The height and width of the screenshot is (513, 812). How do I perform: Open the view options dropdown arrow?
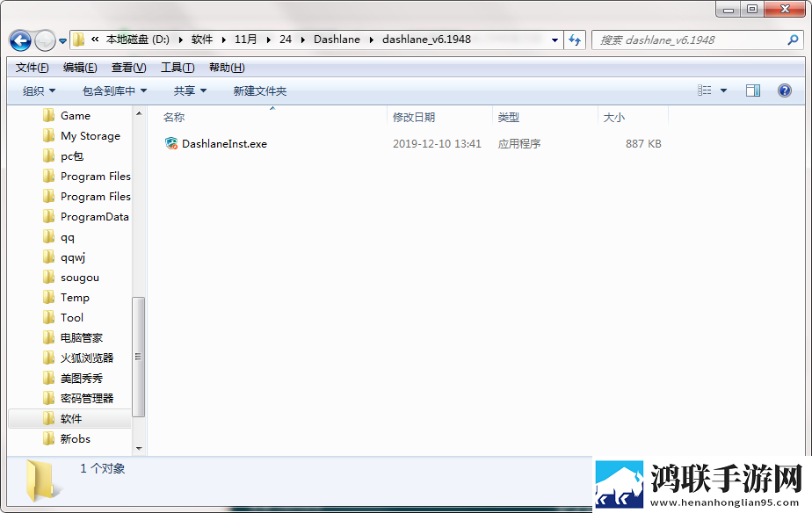click(x=723, y=90)
